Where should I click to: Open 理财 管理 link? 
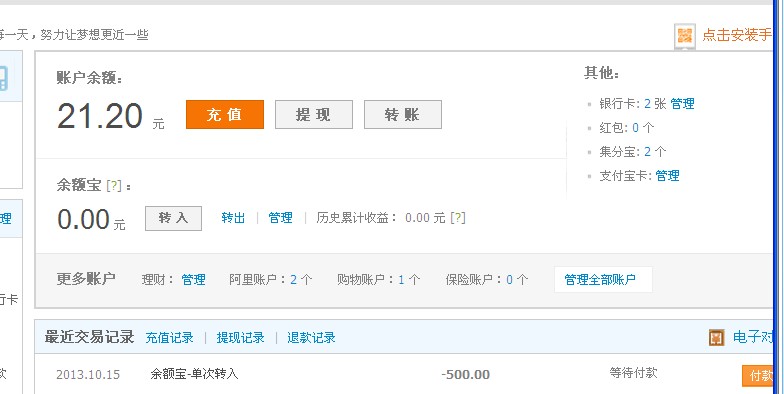pos(194,280)
